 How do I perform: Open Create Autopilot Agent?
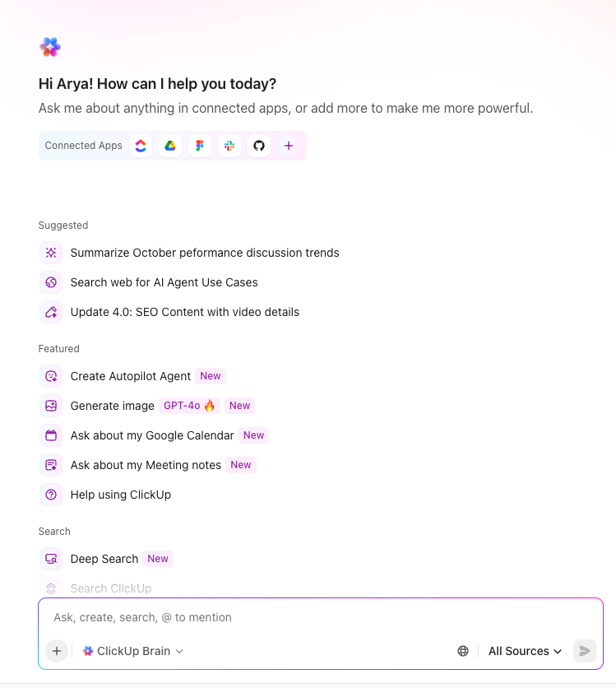tap(132, 376)
